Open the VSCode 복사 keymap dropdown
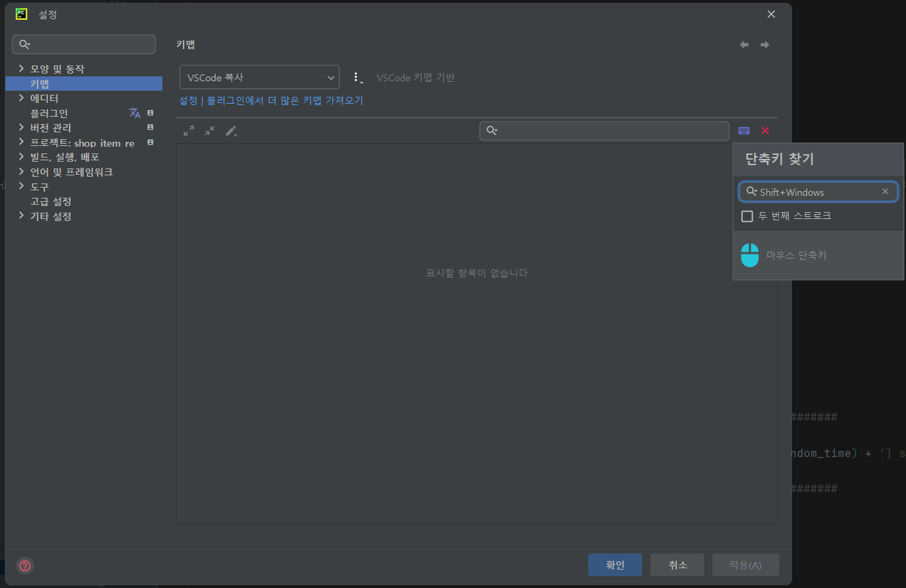 [259, 77]
